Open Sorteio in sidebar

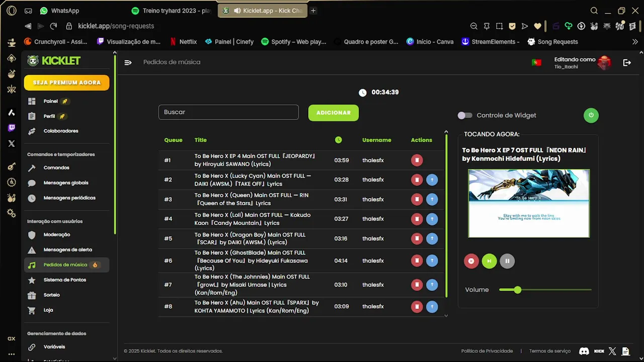point(66,295)
